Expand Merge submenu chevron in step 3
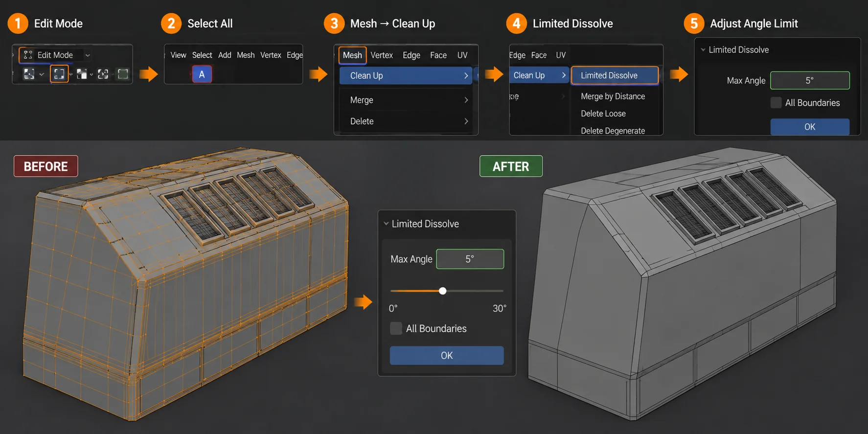 466,100
